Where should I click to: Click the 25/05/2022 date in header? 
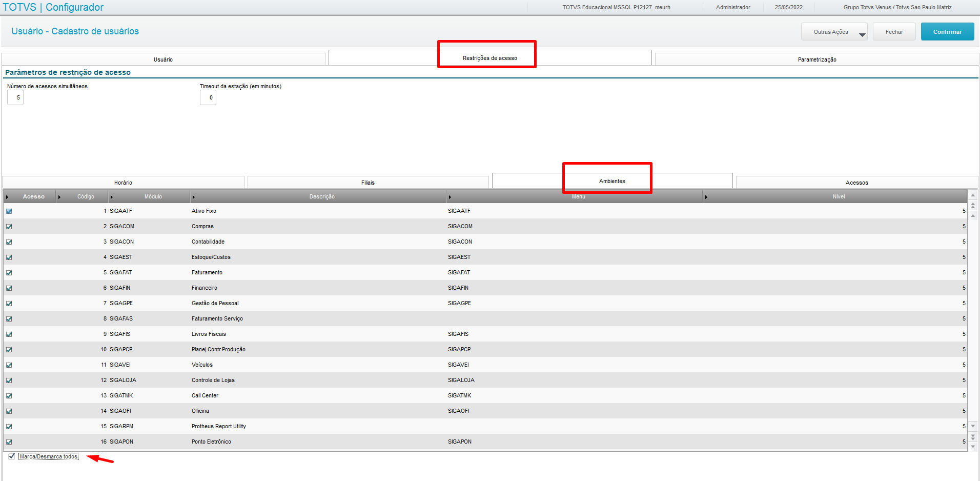click(x=789, y=7)
